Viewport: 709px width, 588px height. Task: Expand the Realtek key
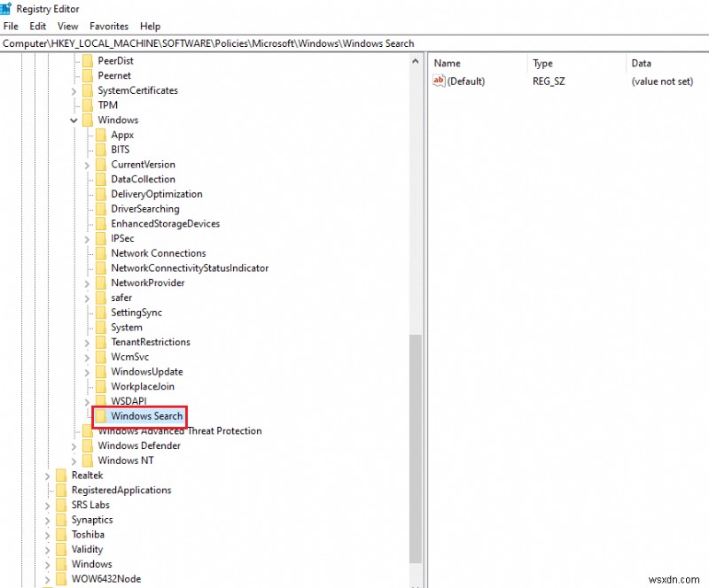(48, 476)
